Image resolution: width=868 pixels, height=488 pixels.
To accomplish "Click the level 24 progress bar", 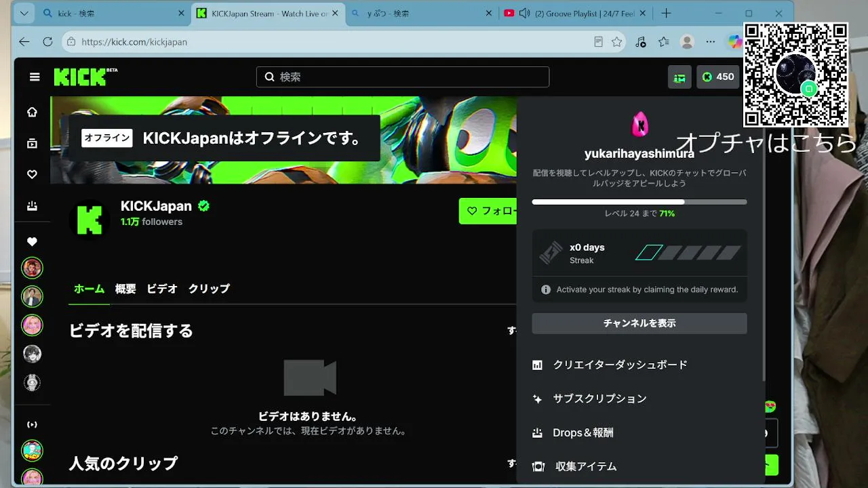I will coord(639,202).
